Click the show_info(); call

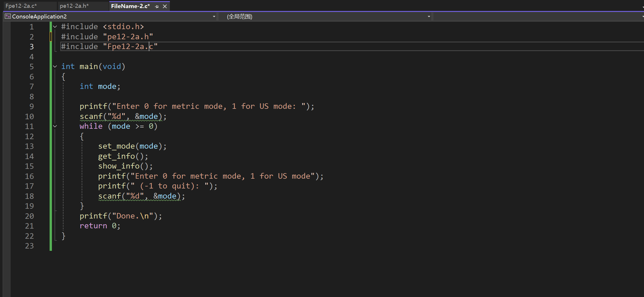point(125,166)
